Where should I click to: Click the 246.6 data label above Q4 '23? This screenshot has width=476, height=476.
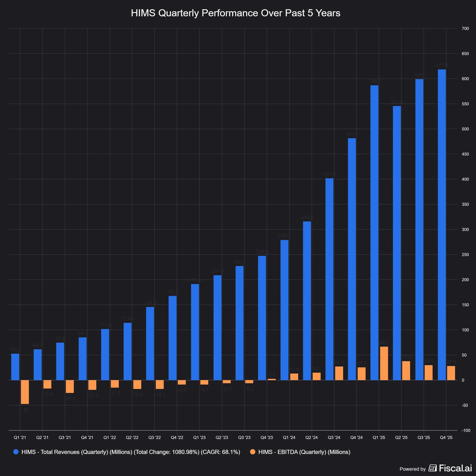262,251
